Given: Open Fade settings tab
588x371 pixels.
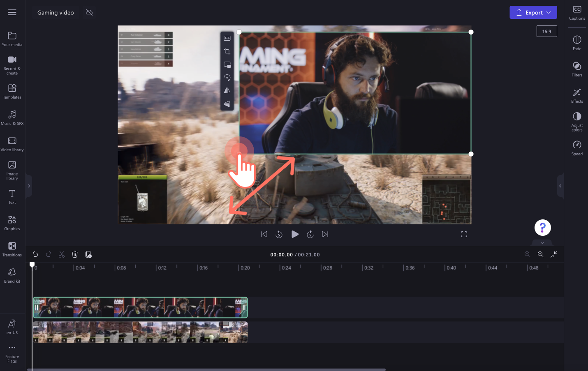Looking at the screenshot, I should coord(577,43).
